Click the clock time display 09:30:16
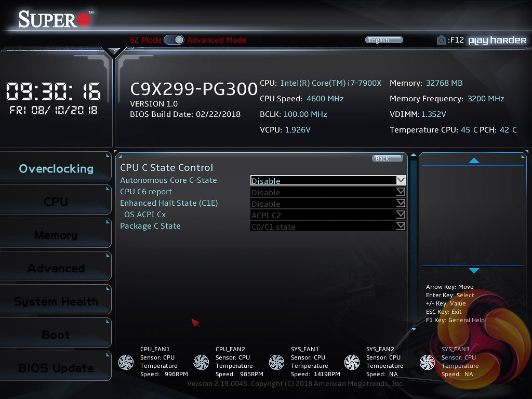The height and width of the screenshot is (399, 532). click(x=54, y=91)
